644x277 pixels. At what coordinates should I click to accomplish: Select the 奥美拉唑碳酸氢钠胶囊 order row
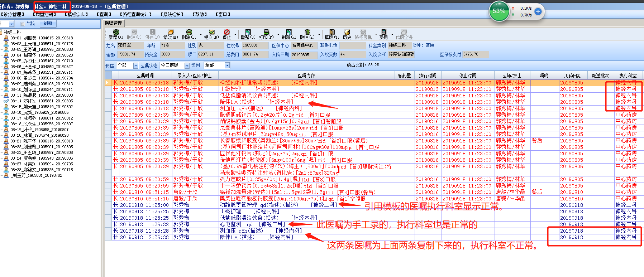[374, 199]
